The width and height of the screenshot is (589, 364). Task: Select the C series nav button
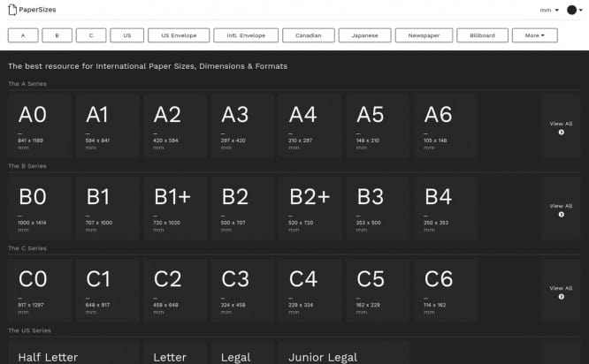coord(91,35)
